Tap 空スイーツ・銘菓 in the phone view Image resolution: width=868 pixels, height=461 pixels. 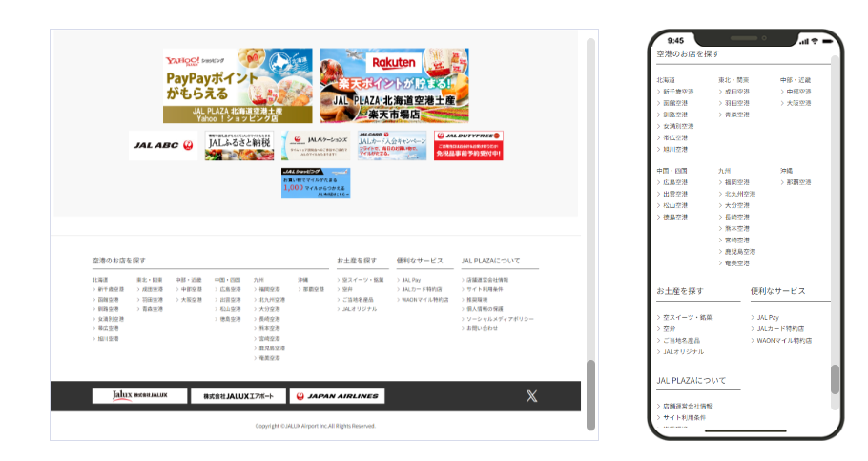pos(688,318)
